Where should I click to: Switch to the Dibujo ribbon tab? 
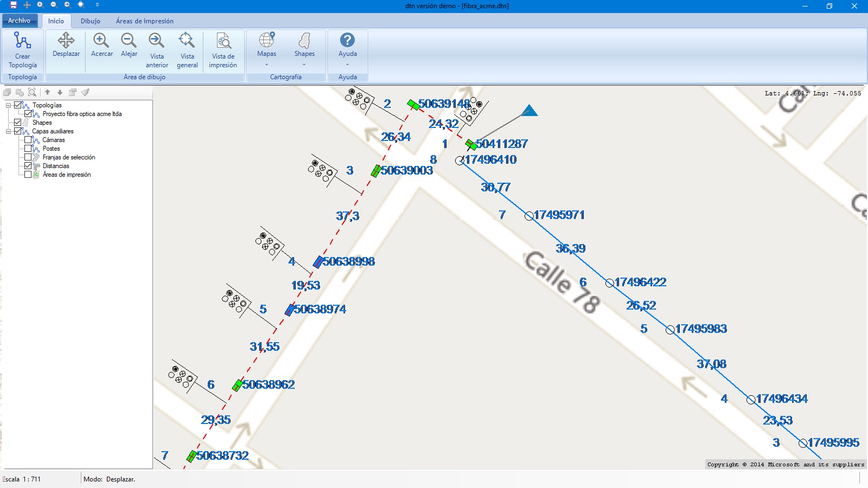(x=90, y=21)
